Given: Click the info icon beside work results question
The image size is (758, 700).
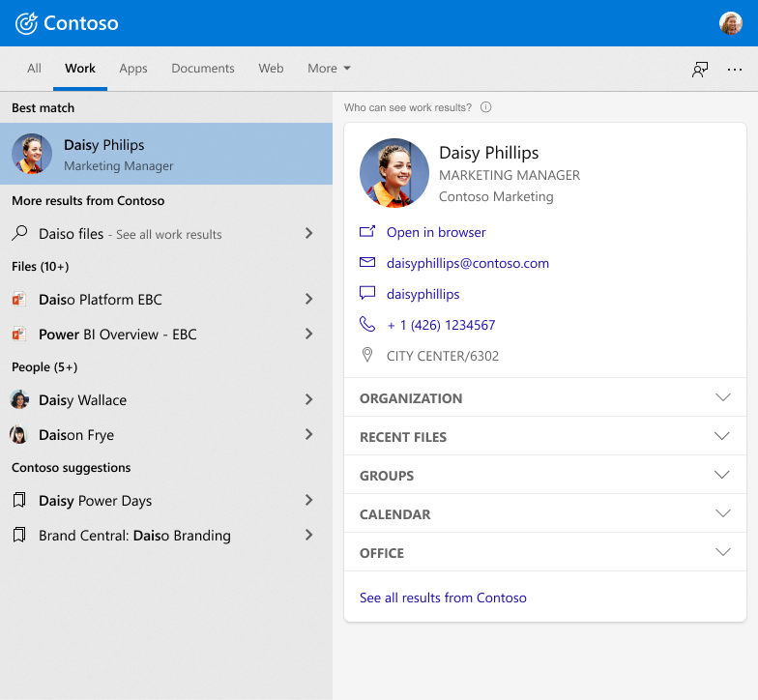Looking at the screenshot, I should click(485, 107).
